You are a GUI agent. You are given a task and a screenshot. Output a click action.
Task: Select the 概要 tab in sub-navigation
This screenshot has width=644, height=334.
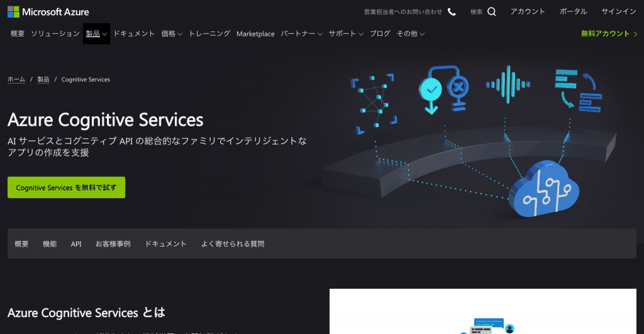[22, 243]
